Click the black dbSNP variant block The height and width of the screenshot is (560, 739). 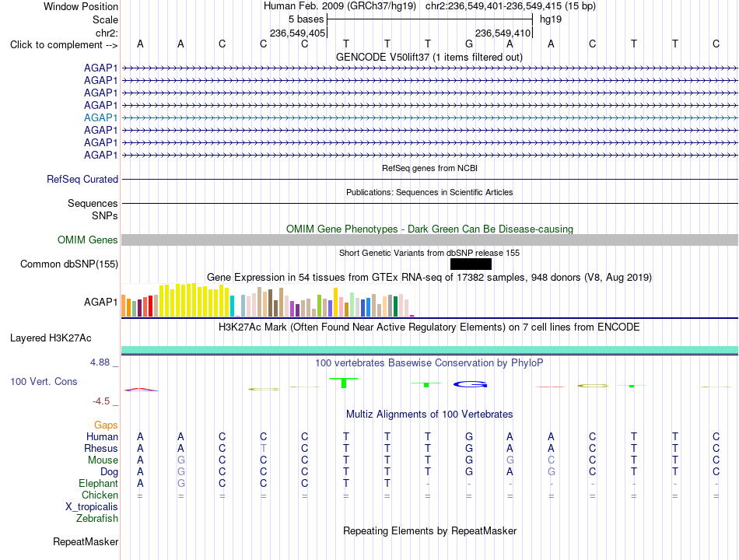click(x=471, y=264)
